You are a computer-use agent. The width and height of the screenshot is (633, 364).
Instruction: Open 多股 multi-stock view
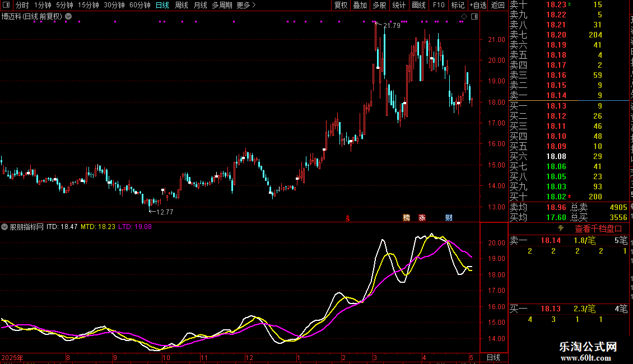click(379, 5)
